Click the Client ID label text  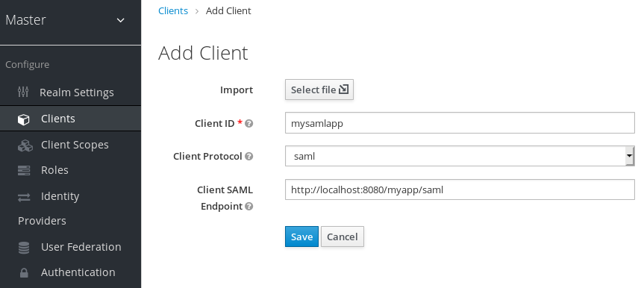point(214,123)
